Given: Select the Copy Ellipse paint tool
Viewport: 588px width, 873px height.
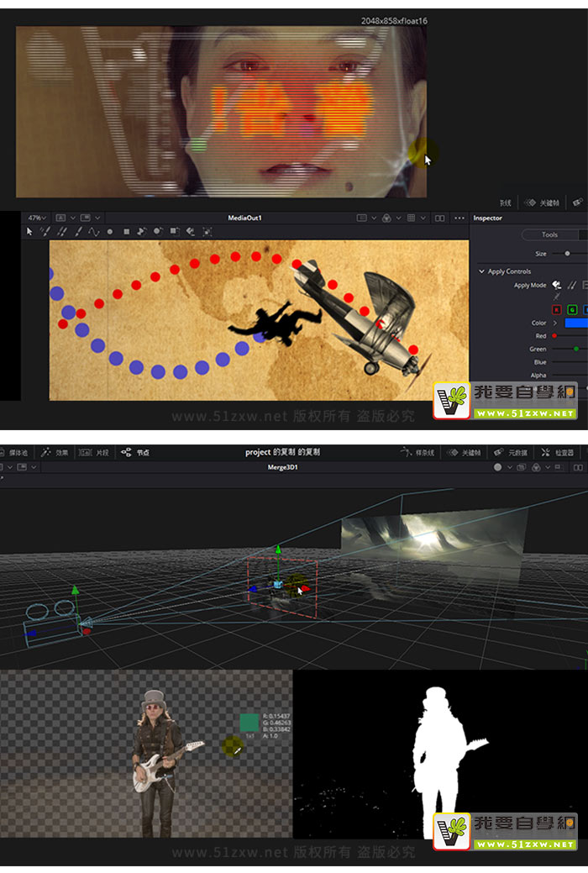Looking at the screenshot, I should point(158,232).
